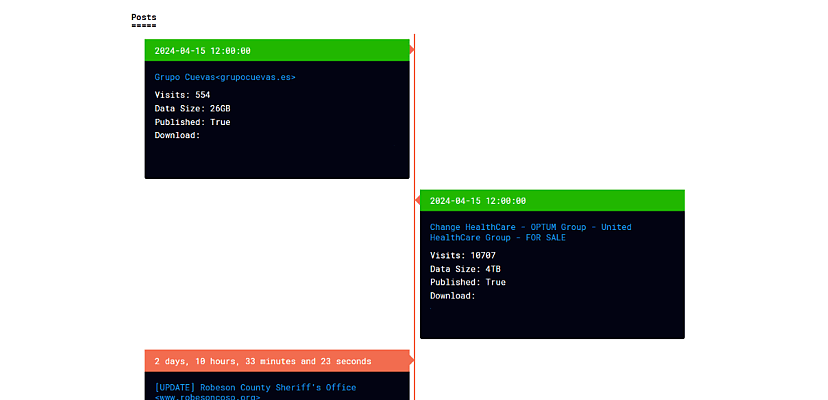The width and height of the screenshot is (828, 400).
Task: Click 'Visits: 10707' text
Action: 463,255
